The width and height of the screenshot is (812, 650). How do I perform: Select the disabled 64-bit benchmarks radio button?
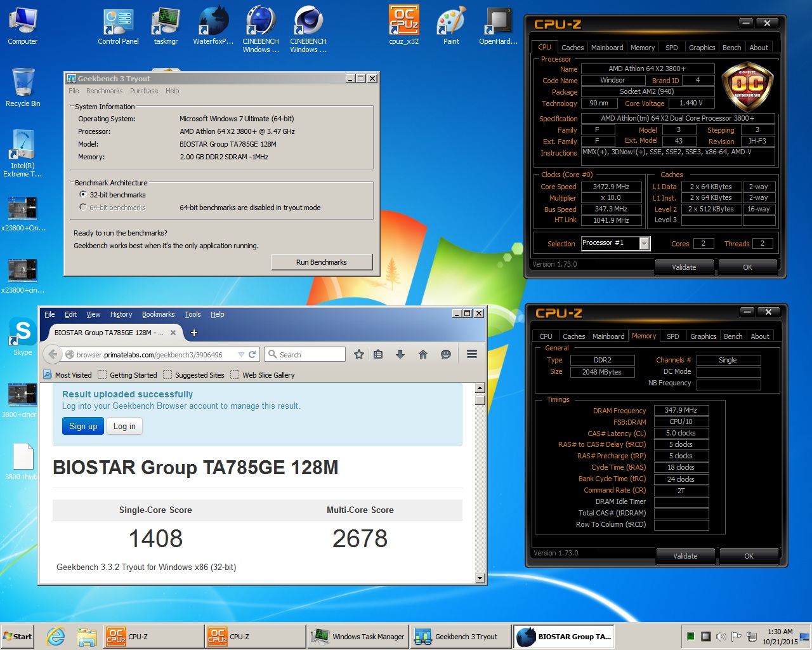83,208
